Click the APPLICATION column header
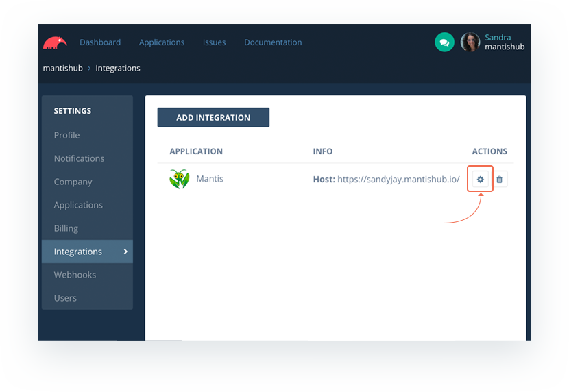 point(196,151)
